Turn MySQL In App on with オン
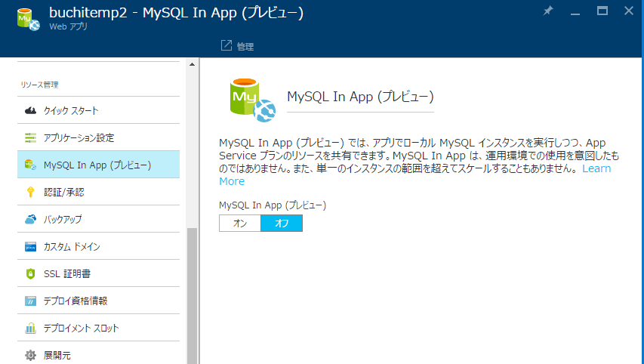This screenshot has width=644, height=364. coord(240,223)
